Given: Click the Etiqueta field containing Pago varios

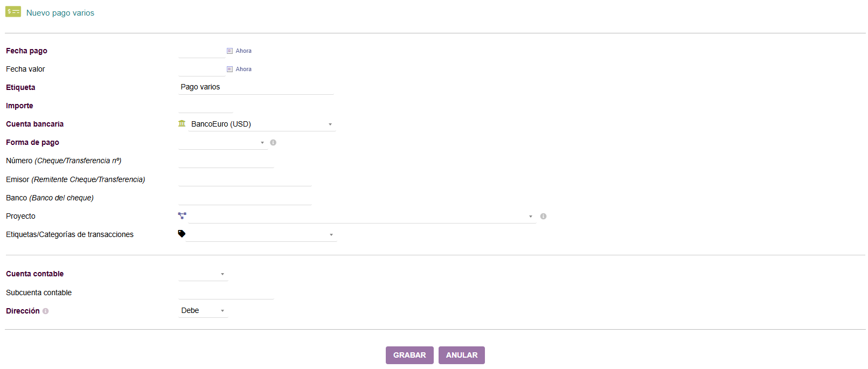Looking at the screenshot, I should (x=255, y=87).
